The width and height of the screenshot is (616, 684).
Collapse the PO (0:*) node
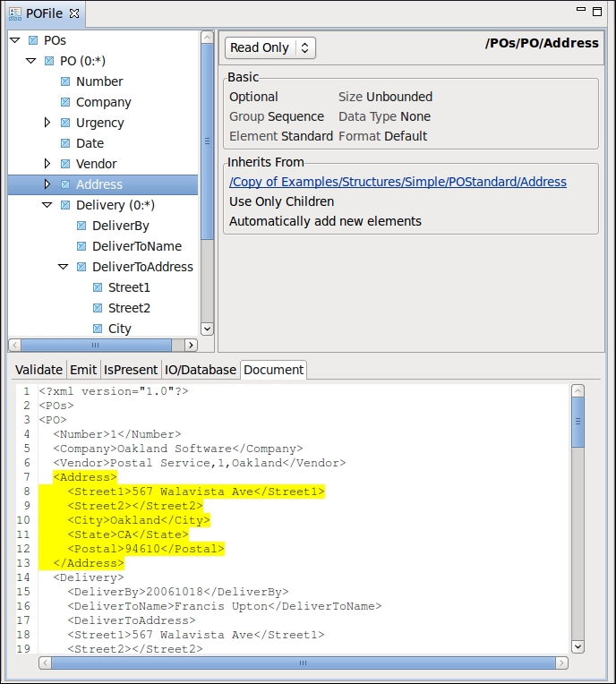click(31, 61)
